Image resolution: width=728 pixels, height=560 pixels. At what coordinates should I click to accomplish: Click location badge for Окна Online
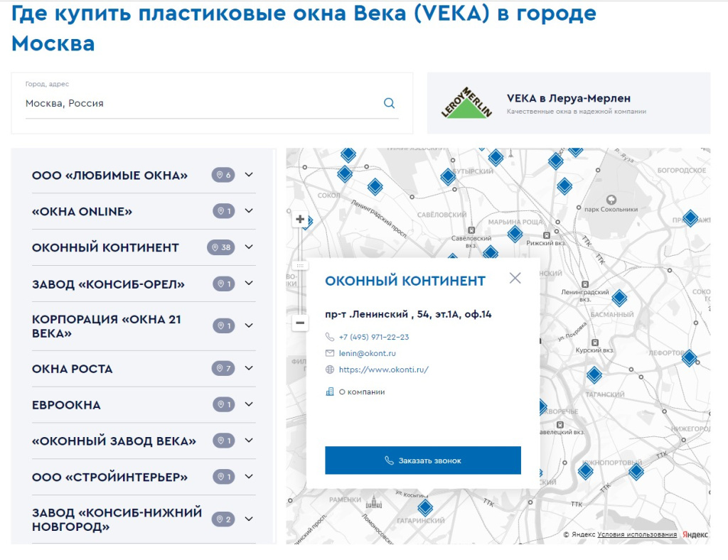tap(224, 211)
